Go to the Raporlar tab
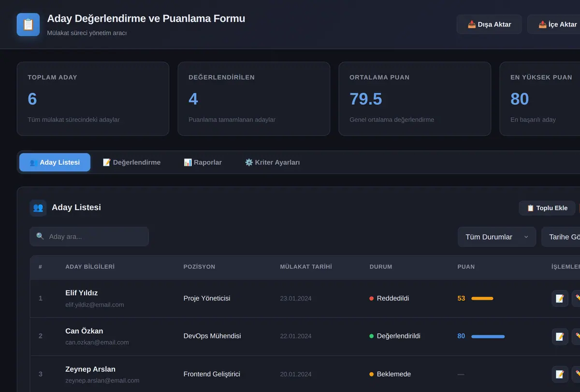This screenshot has width=580, height=392. click(x=203, y=162)
